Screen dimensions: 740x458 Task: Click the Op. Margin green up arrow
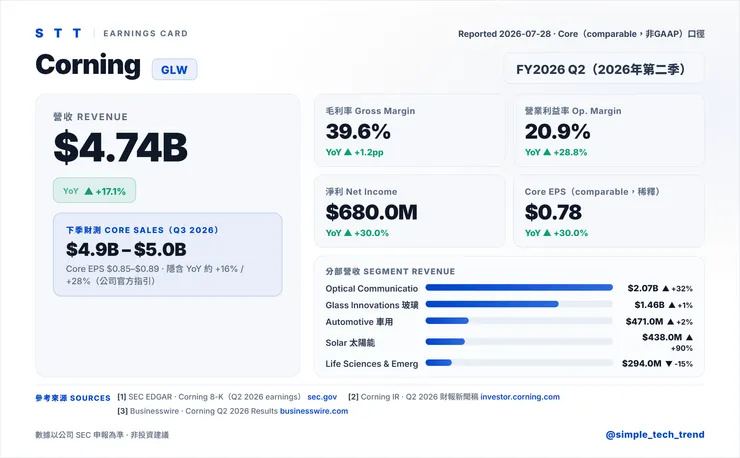point(547,152)
